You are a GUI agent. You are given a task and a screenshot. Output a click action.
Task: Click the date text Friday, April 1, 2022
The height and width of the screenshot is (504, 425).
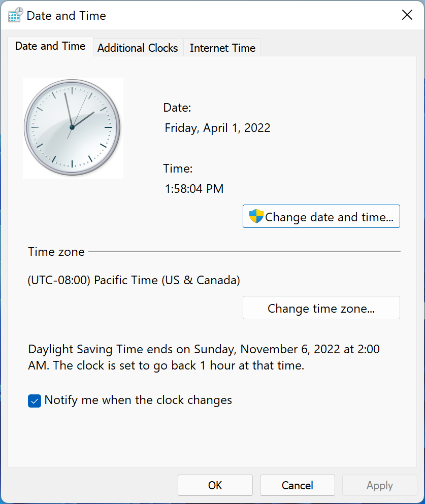pos(217,128)
